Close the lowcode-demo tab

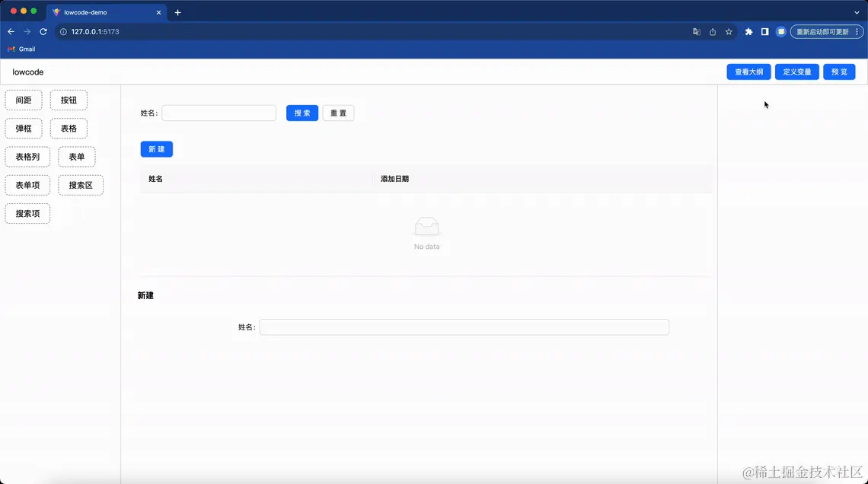pos(158,12)
